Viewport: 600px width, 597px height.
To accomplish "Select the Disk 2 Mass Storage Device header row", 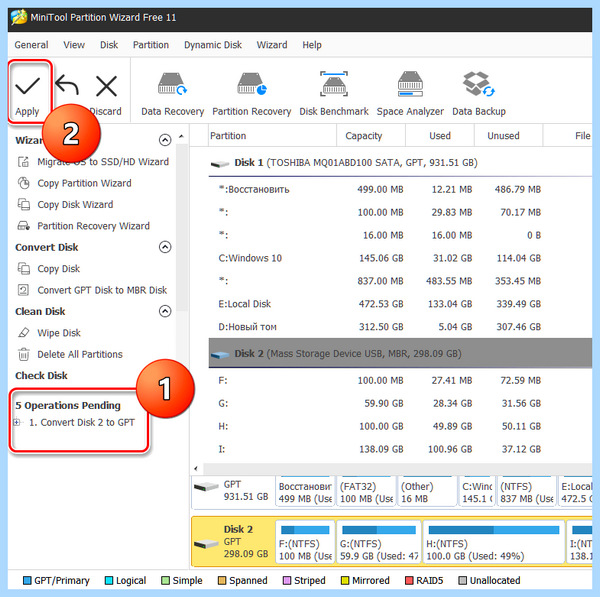I will point(400,354).
